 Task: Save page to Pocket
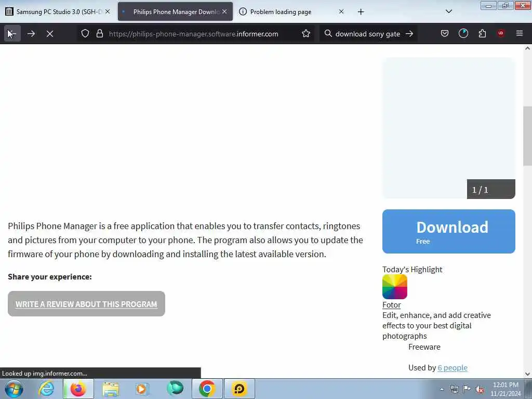click(x=445, y=34)
